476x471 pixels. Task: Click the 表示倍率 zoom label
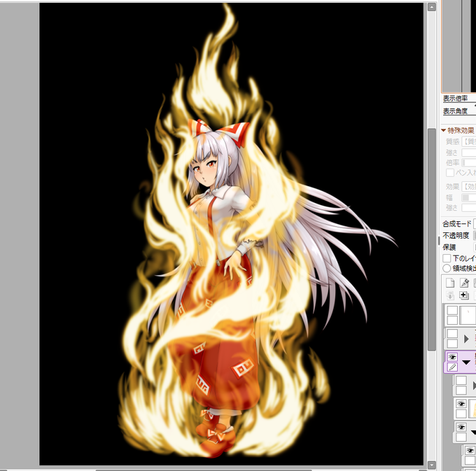[x=455, y=98]
